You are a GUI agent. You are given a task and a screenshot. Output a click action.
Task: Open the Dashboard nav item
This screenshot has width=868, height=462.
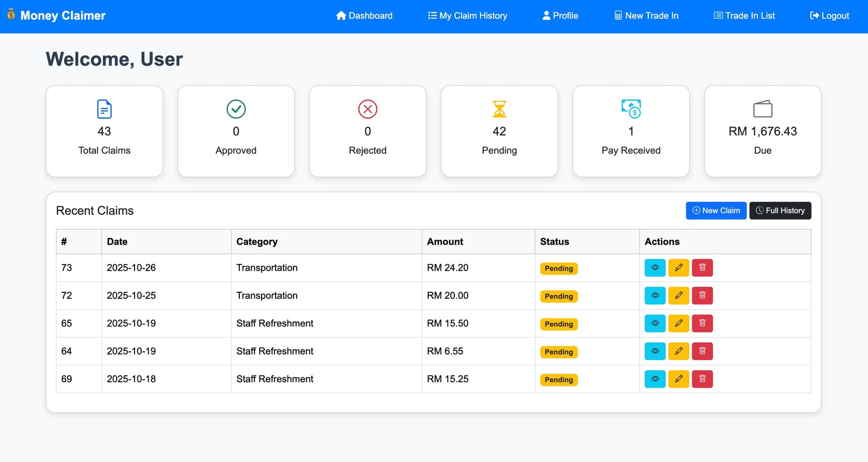(x=364, y=16)
